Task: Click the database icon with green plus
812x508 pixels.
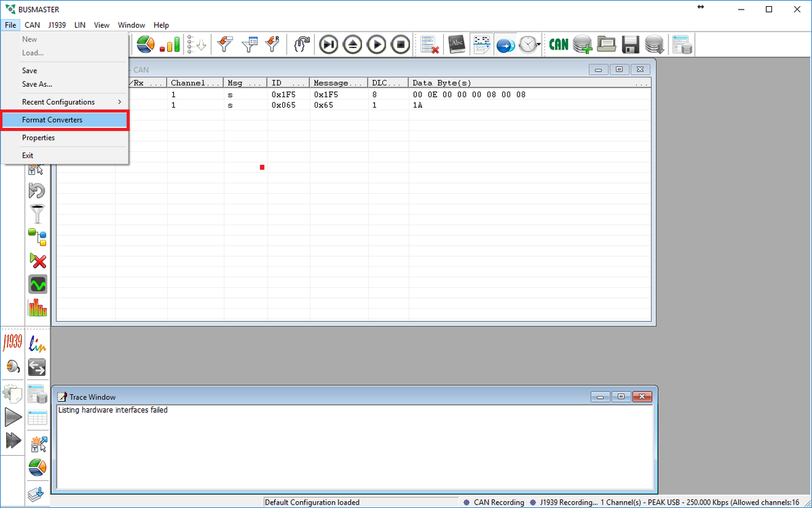Action: 583,45
